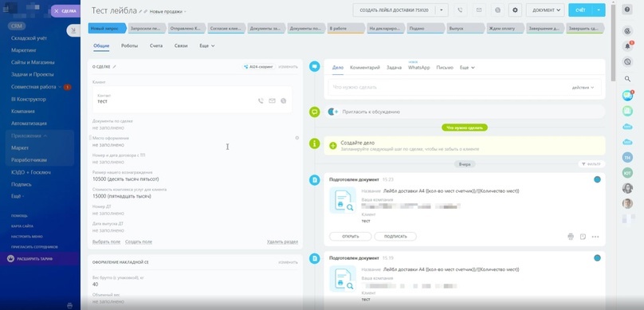644x310 pixels.
Task: Click ОТКРЫТЬ on prepared document
Action: tap(351, 237)
